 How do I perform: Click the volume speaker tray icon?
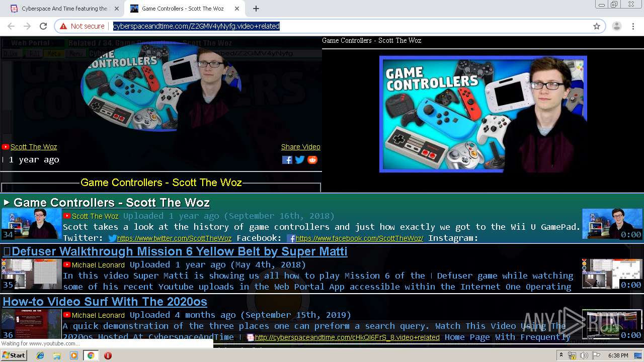click(x=584, y=355)
